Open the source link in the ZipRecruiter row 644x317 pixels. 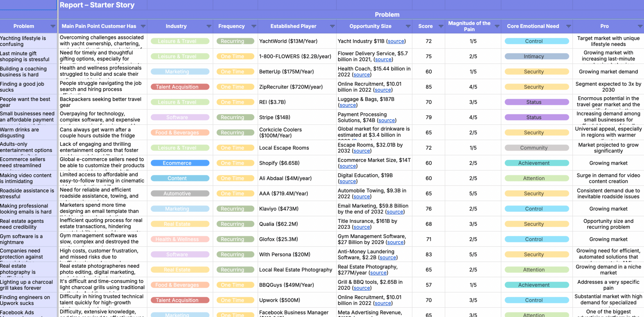click(x=383, y=90)
